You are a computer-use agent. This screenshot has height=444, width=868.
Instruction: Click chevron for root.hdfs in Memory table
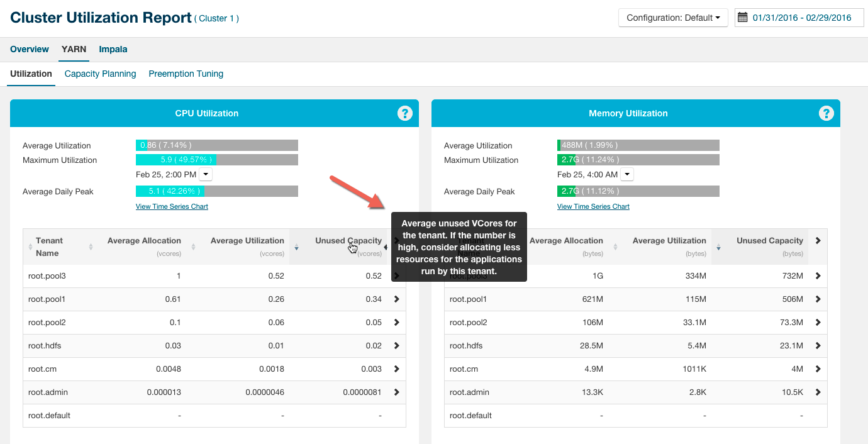pos(818,346)
